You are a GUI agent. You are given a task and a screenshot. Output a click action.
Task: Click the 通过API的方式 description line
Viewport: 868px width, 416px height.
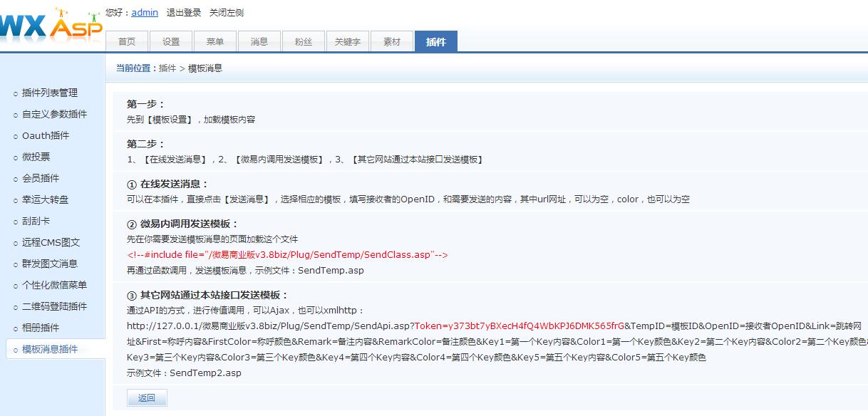point(246,311)
